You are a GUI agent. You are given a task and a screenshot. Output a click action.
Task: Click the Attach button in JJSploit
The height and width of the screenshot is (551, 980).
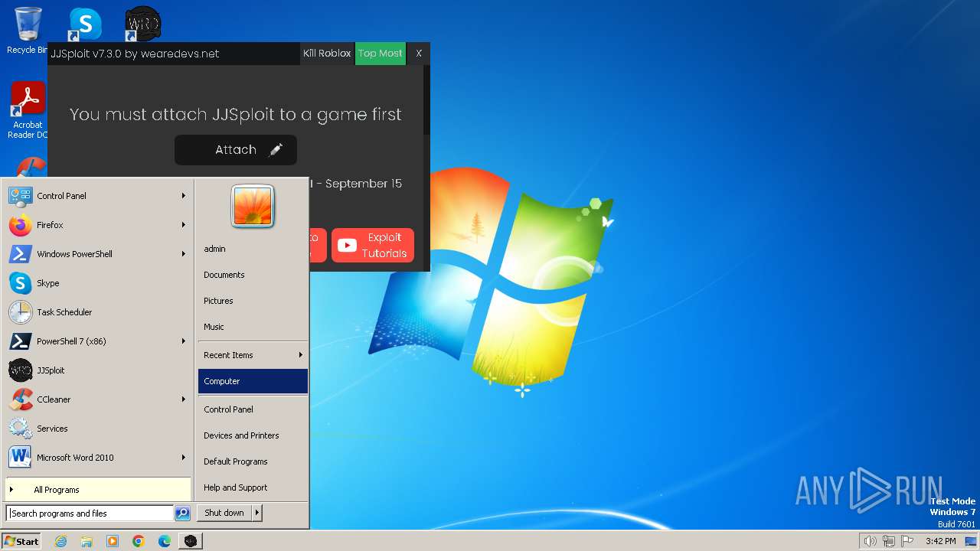click(x=236, y=150)
